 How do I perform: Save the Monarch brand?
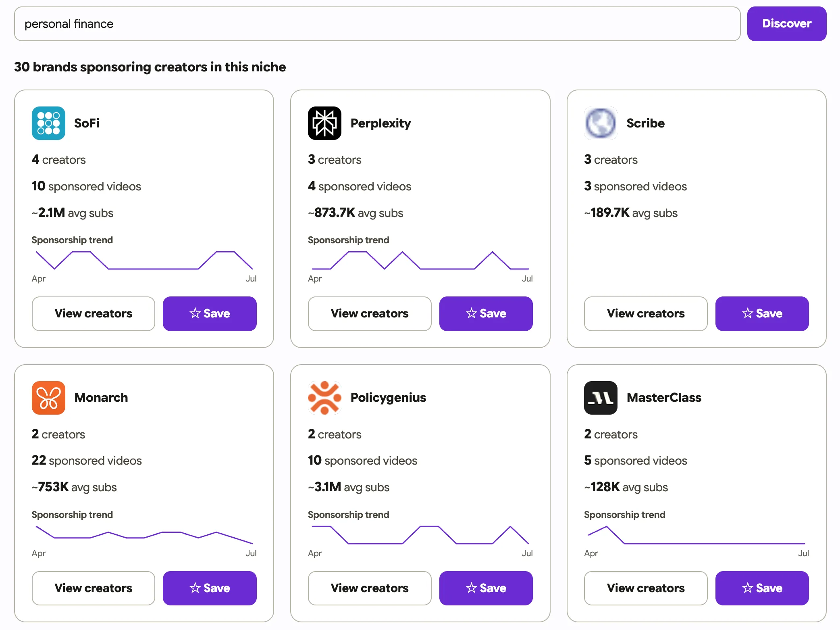[x=210, y=588]
